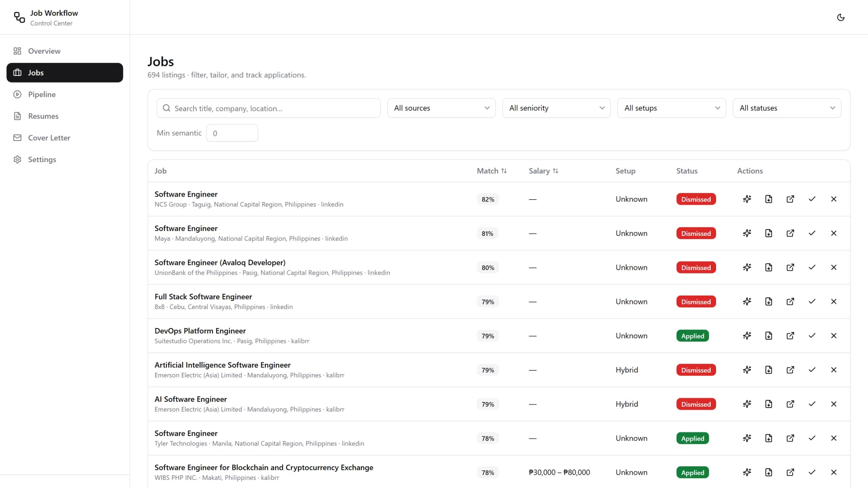This screenshot has height=488, width=868.
Task: Open Settings from the sidebar
Action: tap(65, 160)
